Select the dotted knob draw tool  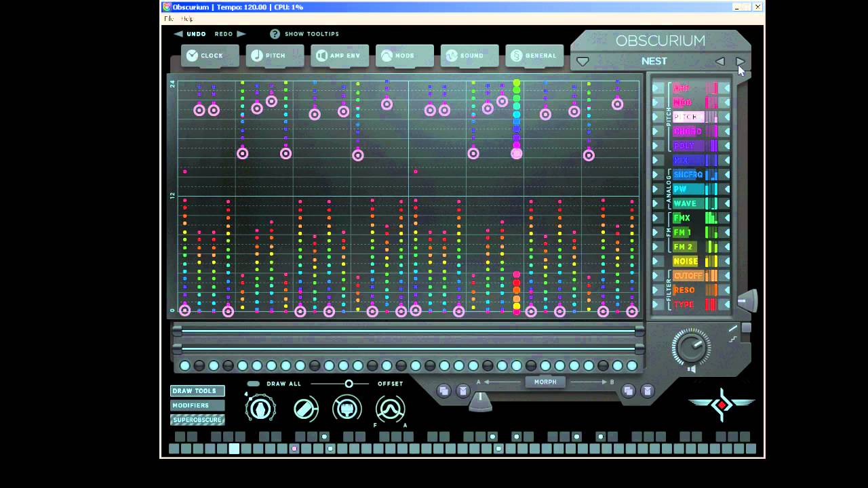(260, 409)
